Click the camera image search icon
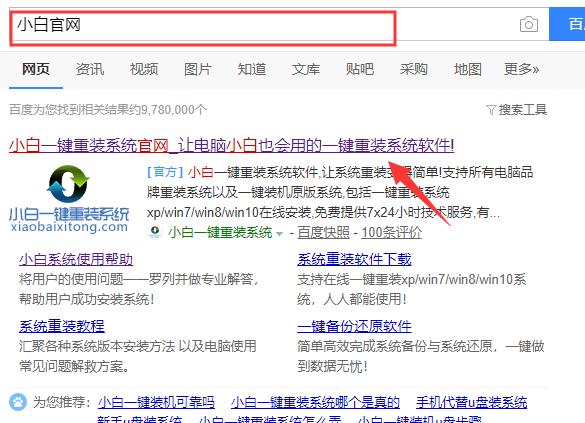Screen dimensions: 585x423 point(529,25)
